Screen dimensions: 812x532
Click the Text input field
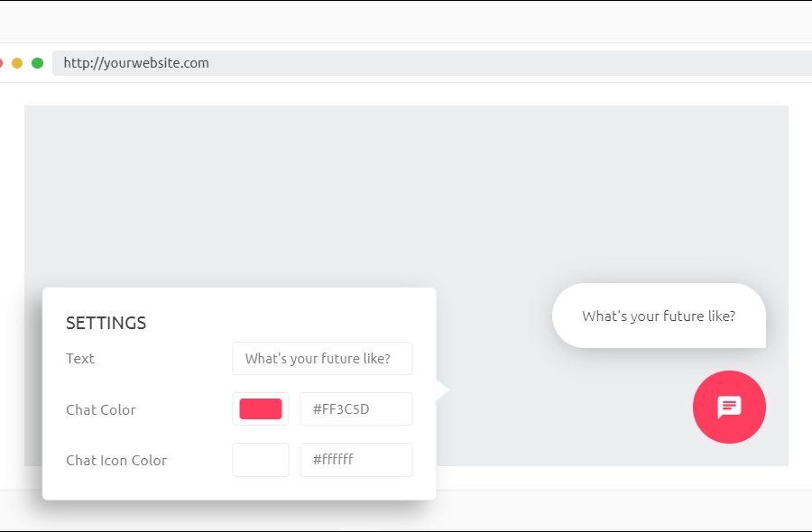tap(322, 358)
